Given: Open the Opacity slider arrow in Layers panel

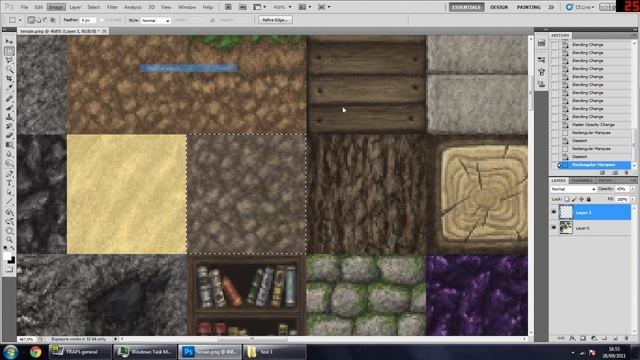Looking at the screenshot, I should coord(633,189).
